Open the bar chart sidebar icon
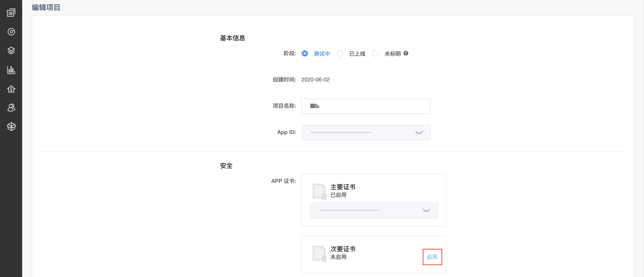 tap(11, 70)
